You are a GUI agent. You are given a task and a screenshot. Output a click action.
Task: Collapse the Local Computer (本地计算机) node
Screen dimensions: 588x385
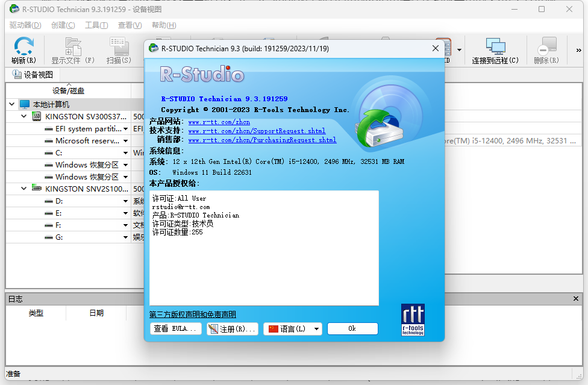[12, 104]
